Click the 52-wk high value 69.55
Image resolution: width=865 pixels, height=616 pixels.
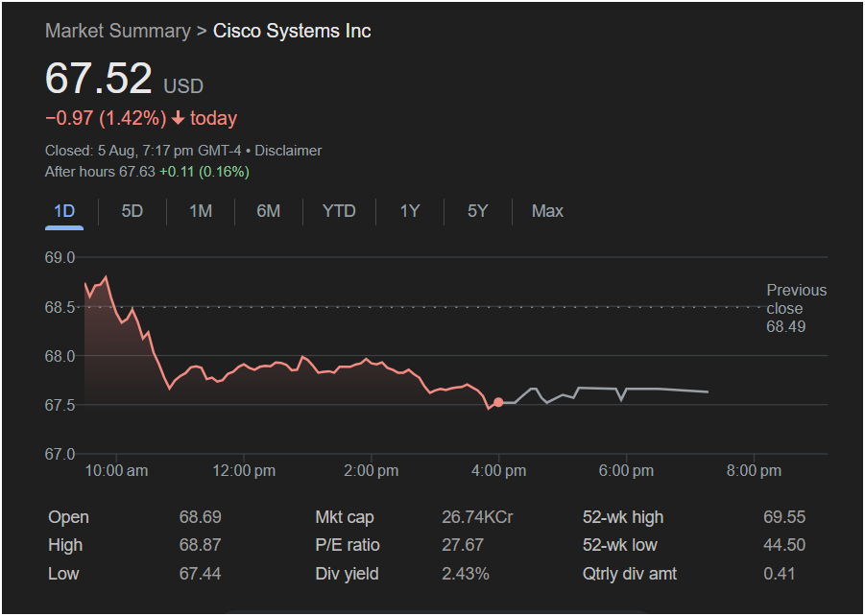click(x=784, y=517)
